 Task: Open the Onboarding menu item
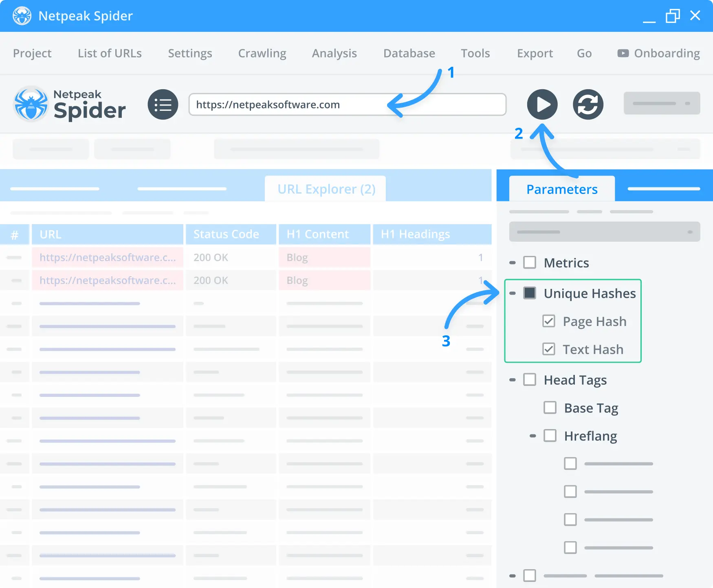(x=658, y=53)
